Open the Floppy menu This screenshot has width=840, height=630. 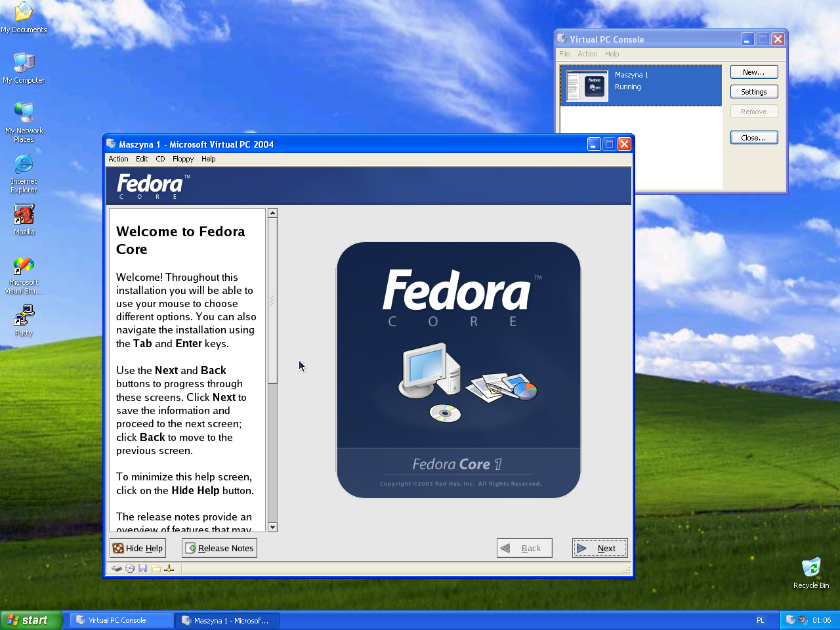click(x=183, y=159)
